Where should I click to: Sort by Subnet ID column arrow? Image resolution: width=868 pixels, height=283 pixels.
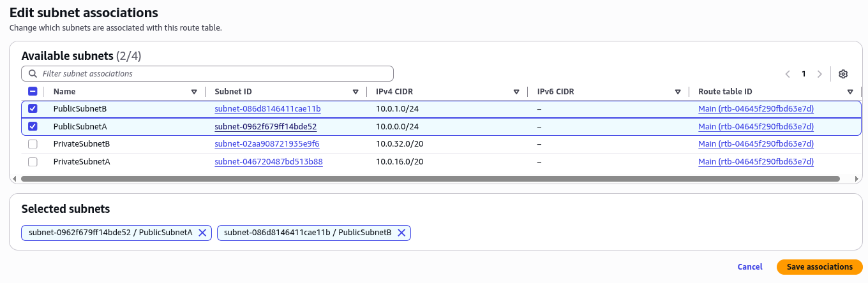point(355,92)
